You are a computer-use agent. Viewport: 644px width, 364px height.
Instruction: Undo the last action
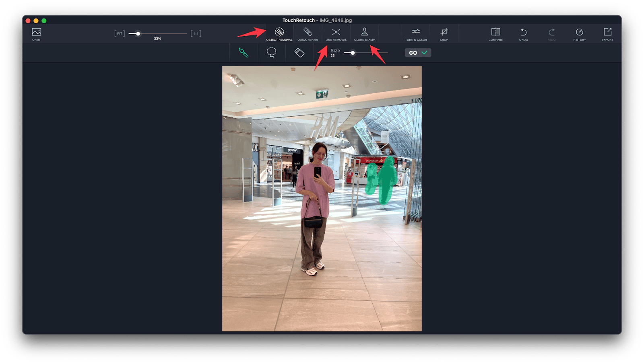523,34
